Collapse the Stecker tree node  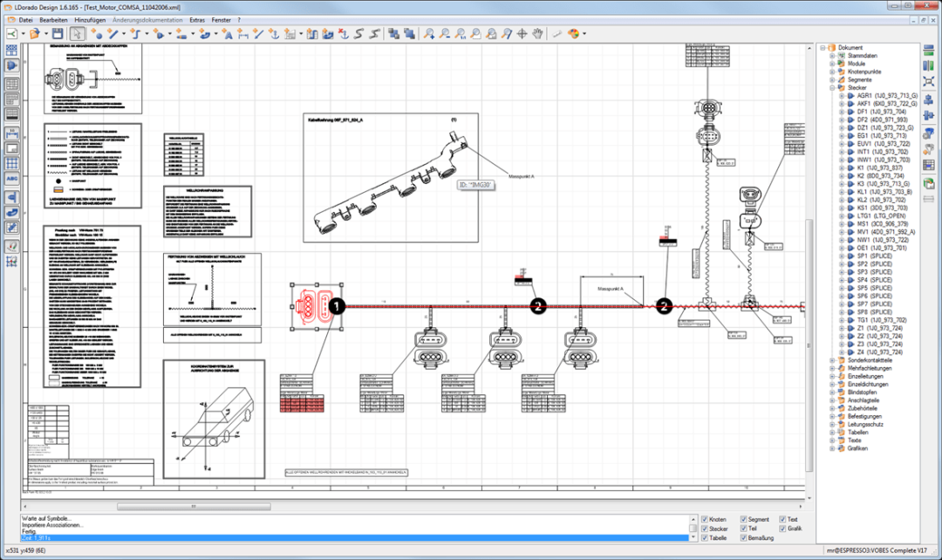pyautogui.click(x=832, y=88)
